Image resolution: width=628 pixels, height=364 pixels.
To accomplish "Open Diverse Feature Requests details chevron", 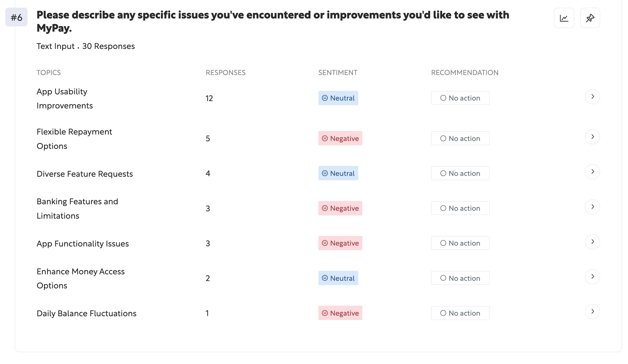I will pos(592,172).
